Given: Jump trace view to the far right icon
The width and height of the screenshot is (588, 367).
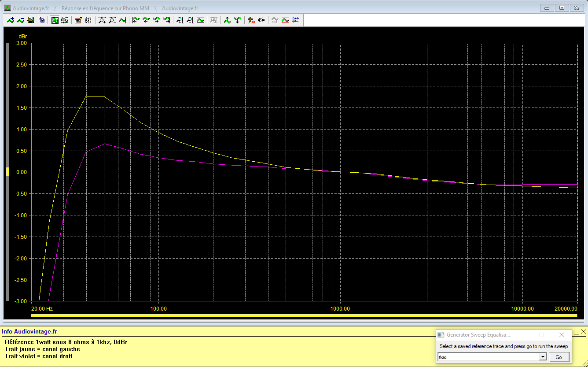Looking at the screenshot, I should click(x=166, y=20).
